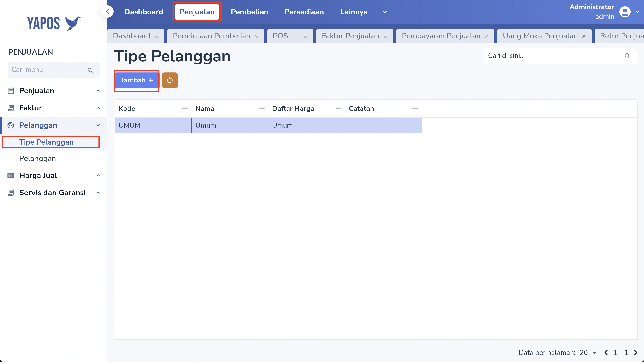Viewport: 644px width, 362px height.
Task: Click the search icon in Cari di sini field
Action: [627, 56]
